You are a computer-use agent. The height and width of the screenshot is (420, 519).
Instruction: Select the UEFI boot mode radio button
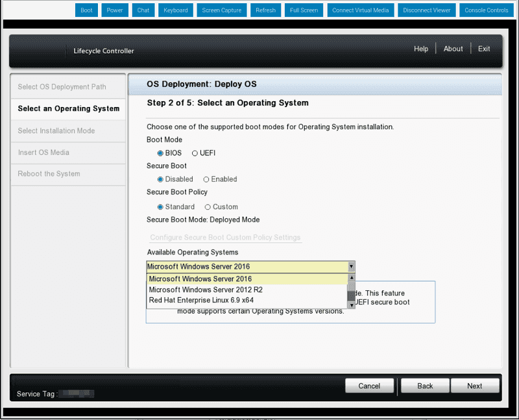(x=195, y=153)
